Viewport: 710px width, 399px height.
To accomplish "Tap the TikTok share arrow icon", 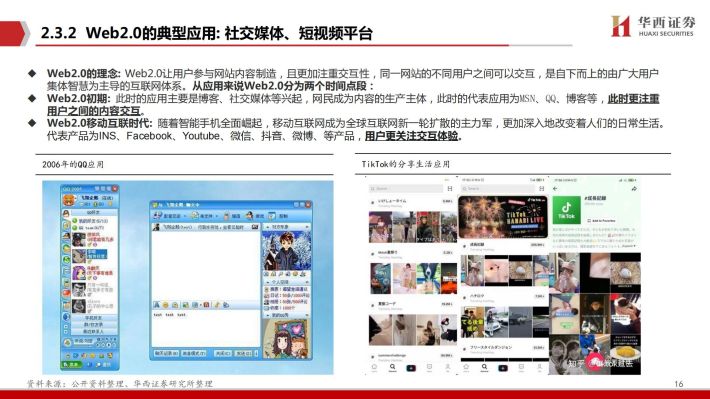I will (x=634, y=188).
